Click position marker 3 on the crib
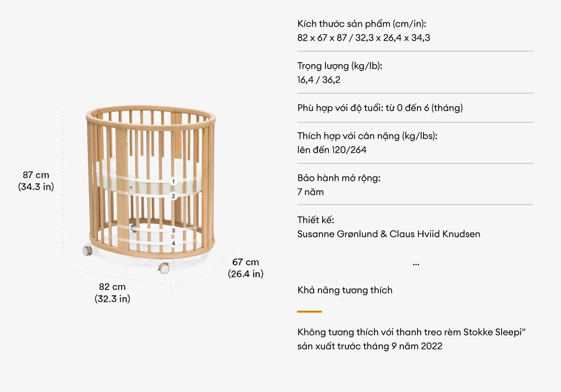 tap(173, 231)
